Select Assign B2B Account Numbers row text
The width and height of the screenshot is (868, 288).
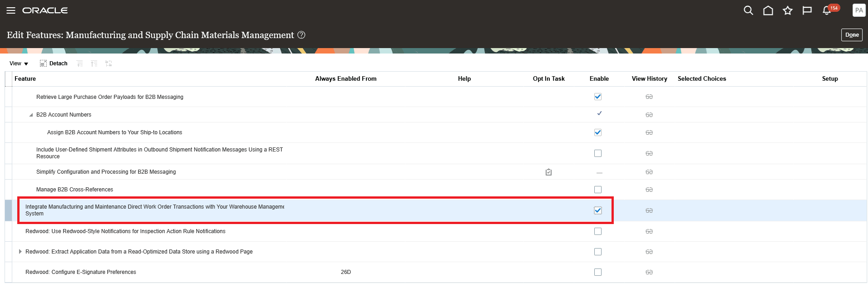click(x=114, y=132)
